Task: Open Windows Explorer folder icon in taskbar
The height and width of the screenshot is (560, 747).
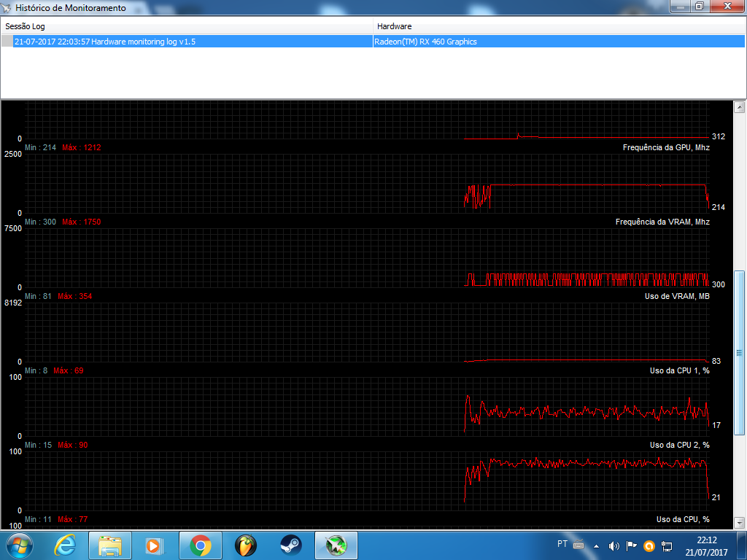Action: pyautogui.click(x=110, y=545)
